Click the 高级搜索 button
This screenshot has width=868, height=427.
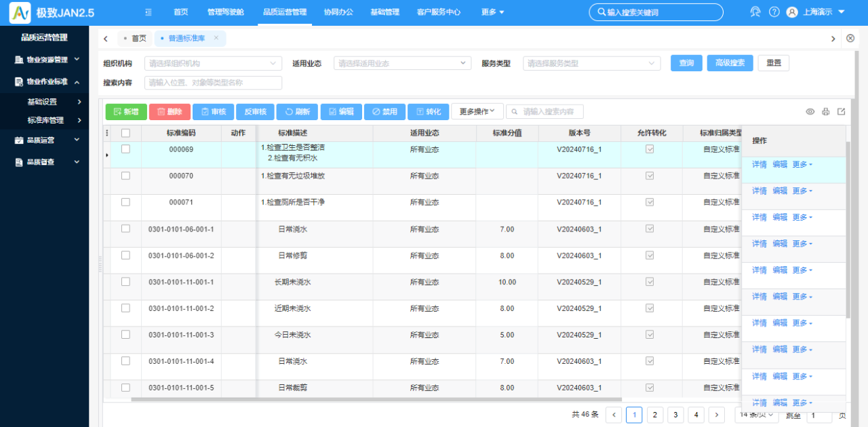click(x=730, y=63)
